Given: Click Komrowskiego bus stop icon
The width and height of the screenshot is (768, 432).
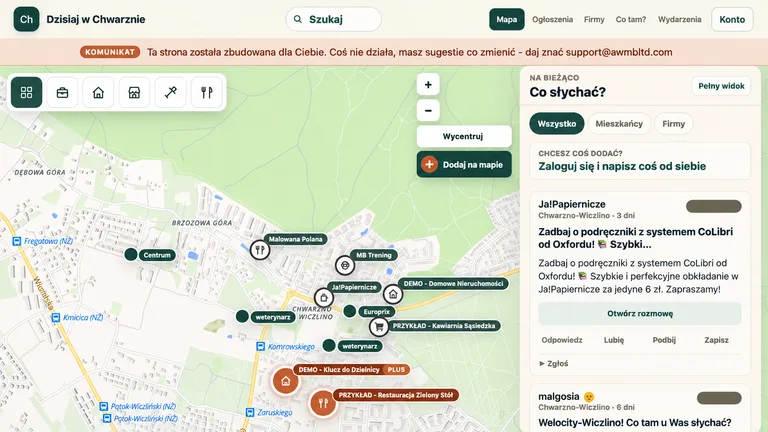Looking at the screenshot, I should click(x=261, y=347).
